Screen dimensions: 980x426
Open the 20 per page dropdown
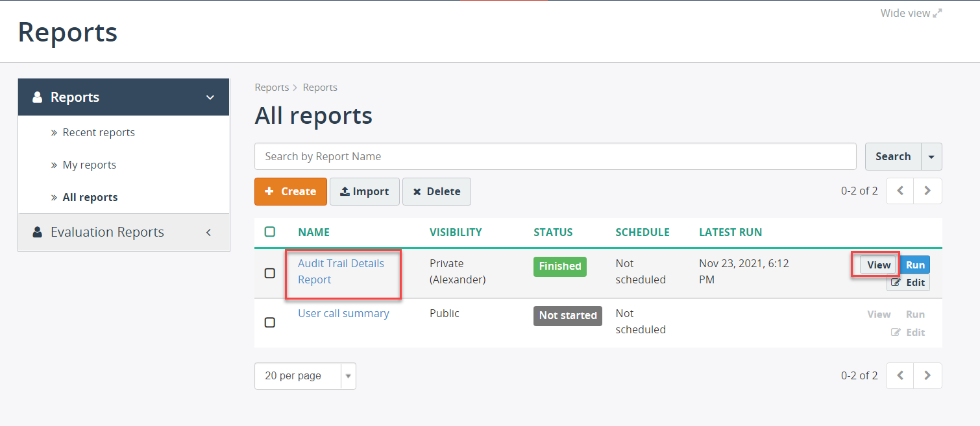pos(305,376)
